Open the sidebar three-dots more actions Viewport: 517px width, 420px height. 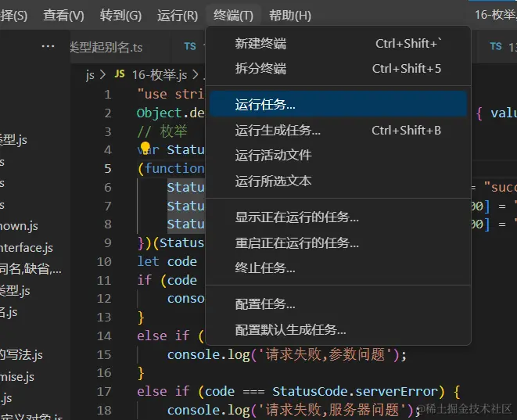48,46
